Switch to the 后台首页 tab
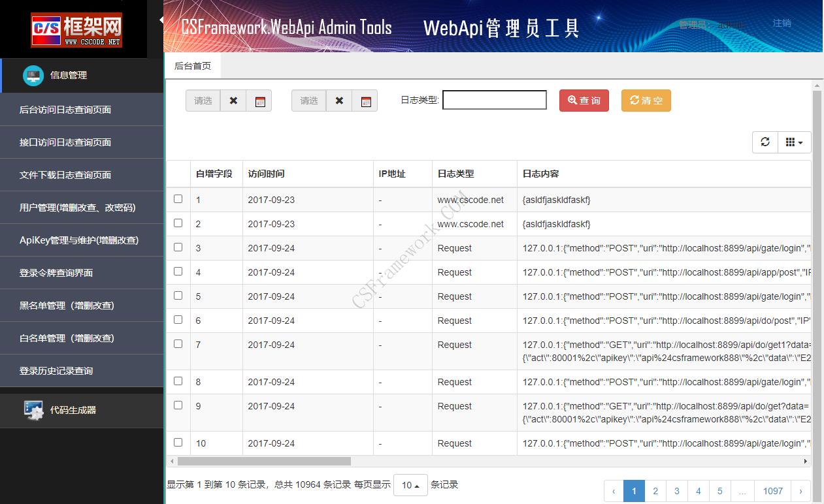The height and width of the screenshot is (504, 824). [193, 65]
